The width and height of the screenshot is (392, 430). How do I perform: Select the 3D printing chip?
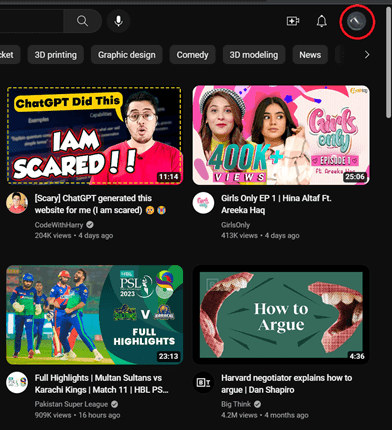click(56, 55)
